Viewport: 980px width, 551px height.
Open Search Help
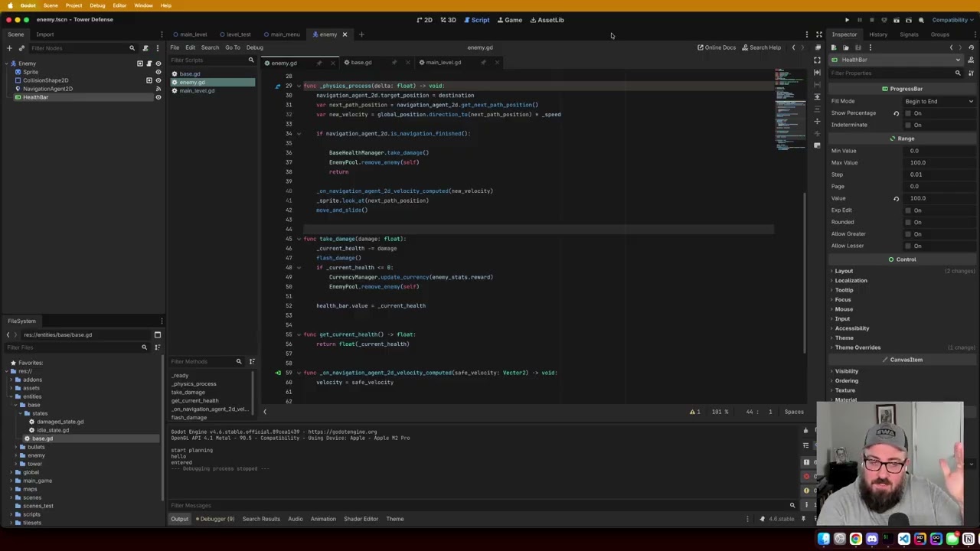click(762, 47)
